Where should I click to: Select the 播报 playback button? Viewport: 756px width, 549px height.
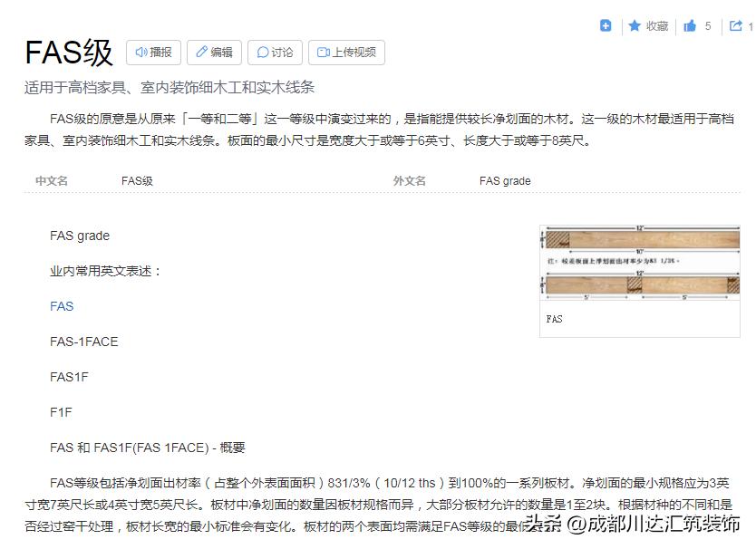[x=152, y=52]
